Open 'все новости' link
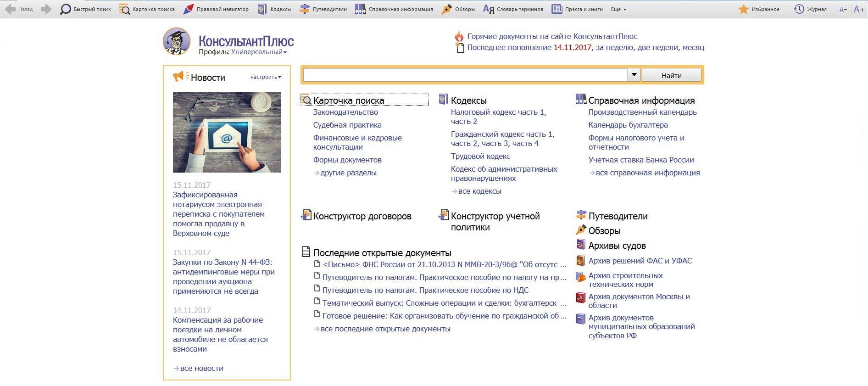This screenshot has height=386, width=868. point(202,368)
